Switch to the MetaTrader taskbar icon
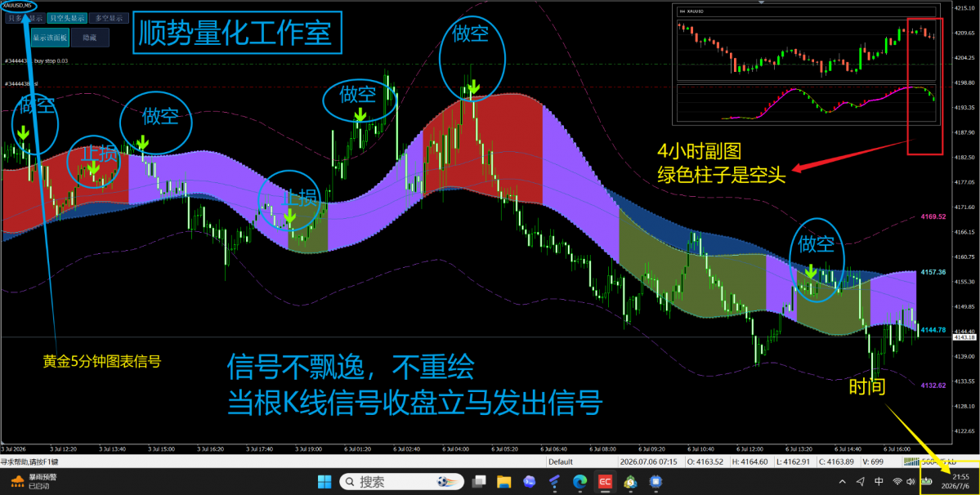The height and width of the screenshot is (495, 980). 631,481
